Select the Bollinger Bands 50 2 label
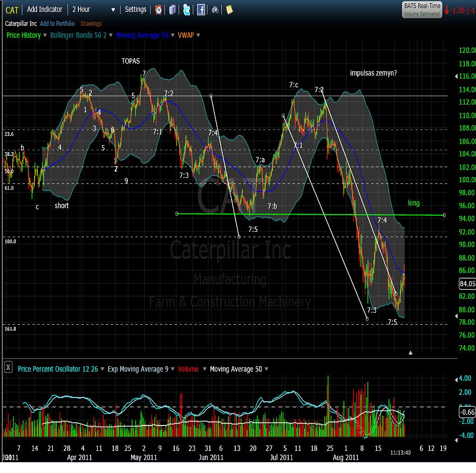This screenshot has height=473, width=476. click(78, 35)
